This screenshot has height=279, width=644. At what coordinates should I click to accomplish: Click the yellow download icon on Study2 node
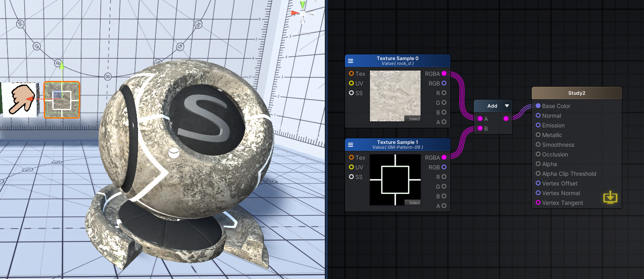[x=610, y=197]
